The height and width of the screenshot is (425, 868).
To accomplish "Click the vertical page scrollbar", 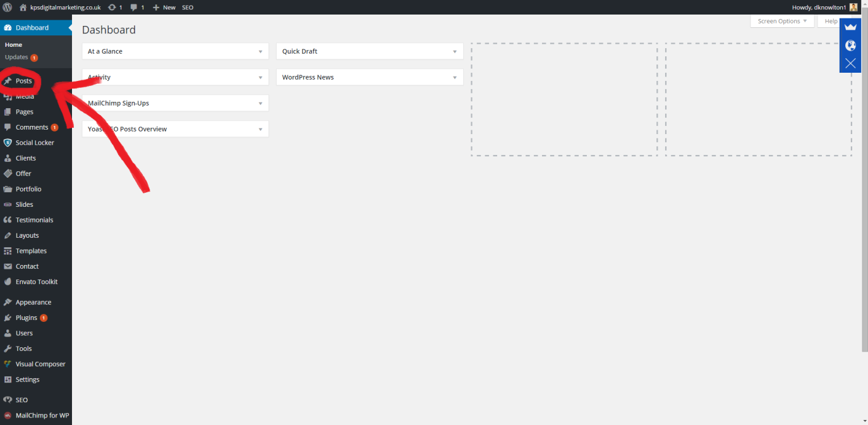I will [x=864, y=190].
